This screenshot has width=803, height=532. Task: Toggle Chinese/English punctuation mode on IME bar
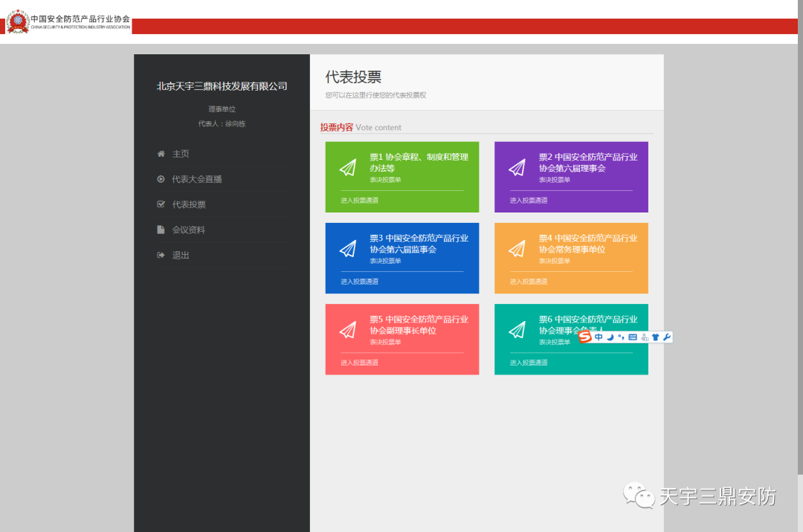[x=621, y=337]
